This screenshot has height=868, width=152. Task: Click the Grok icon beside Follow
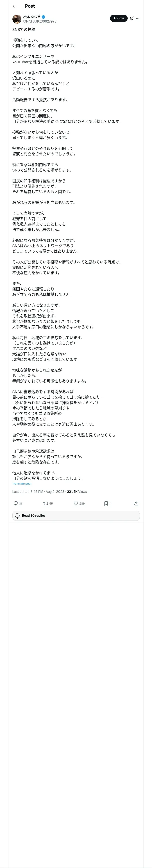coord(132,18)
